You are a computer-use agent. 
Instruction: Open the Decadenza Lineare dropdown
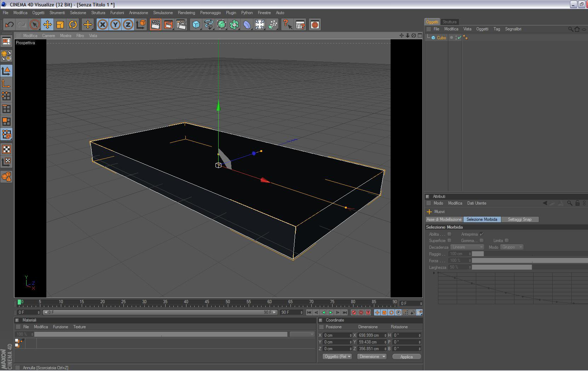[x=467, y=247]
